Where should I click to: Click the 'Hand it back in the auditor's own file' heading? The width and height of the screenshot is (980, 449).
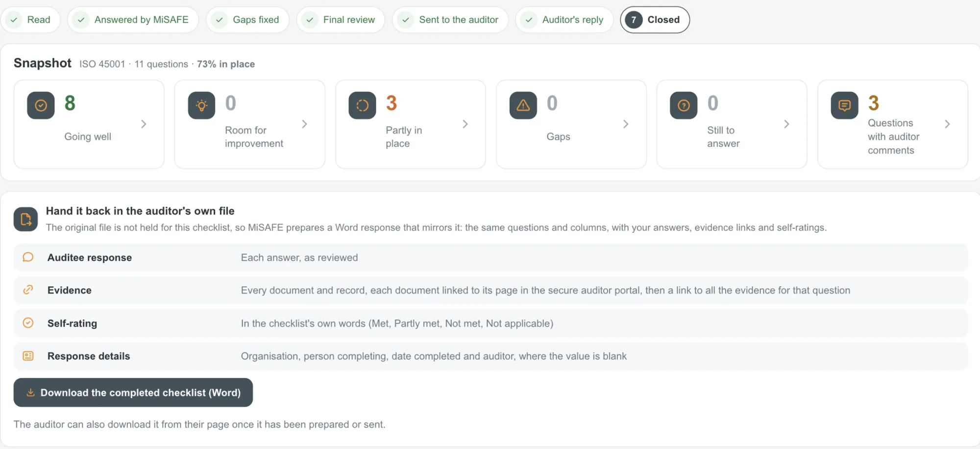coord(140,211)
